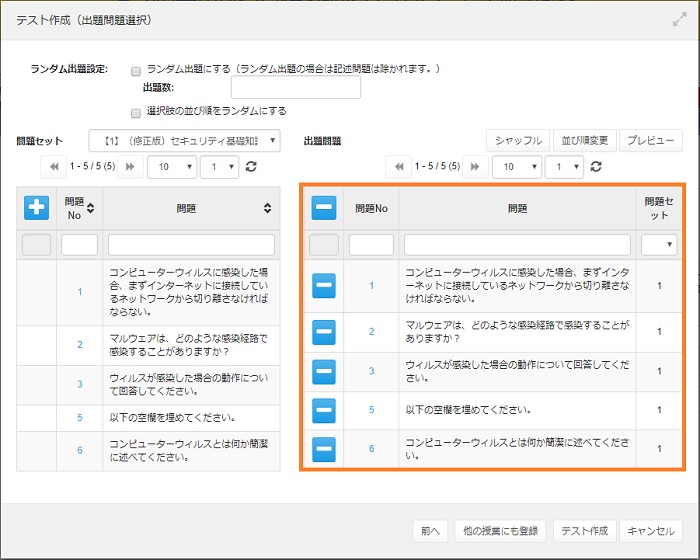Click the プレビュー button
The width and height of the screenshot is (700, 560).
(x=650, y=141)
